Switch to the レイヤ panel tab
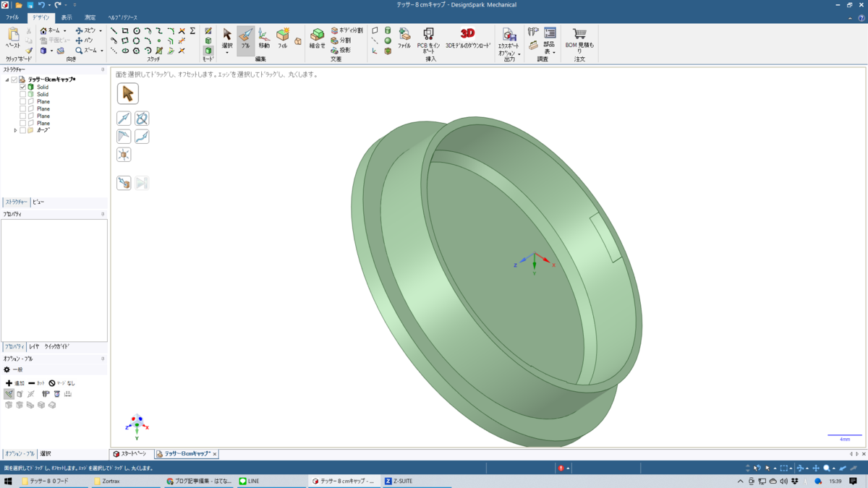 pos(34,347)
